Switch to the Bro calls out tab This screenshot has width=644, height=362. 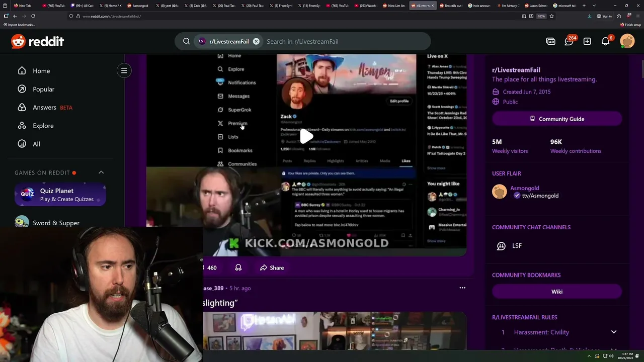(450, 6)
